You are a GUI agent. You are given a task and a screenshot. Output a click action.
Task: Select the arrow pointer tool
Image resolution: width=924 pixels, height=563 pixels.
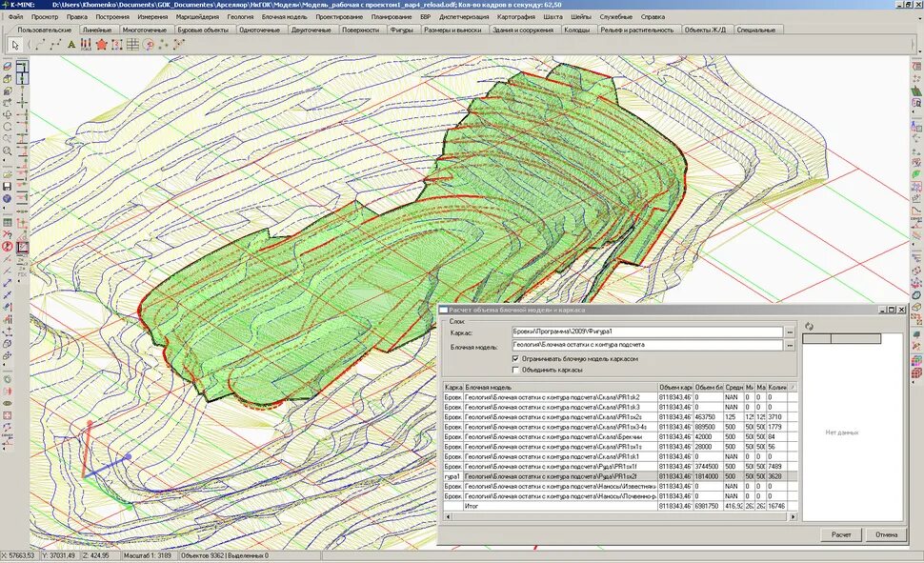click(14, 44)
